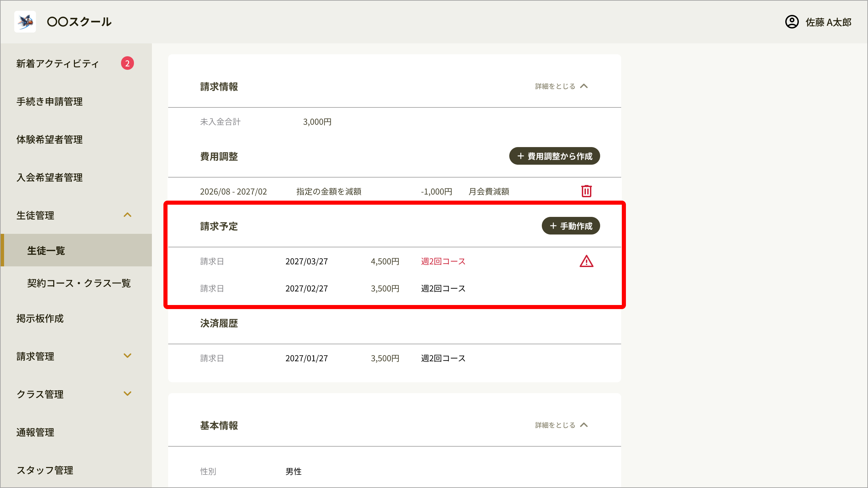Click the 2027/01/27 payment history date
This screenshot has width=868, height=488.
click(307, 358)
